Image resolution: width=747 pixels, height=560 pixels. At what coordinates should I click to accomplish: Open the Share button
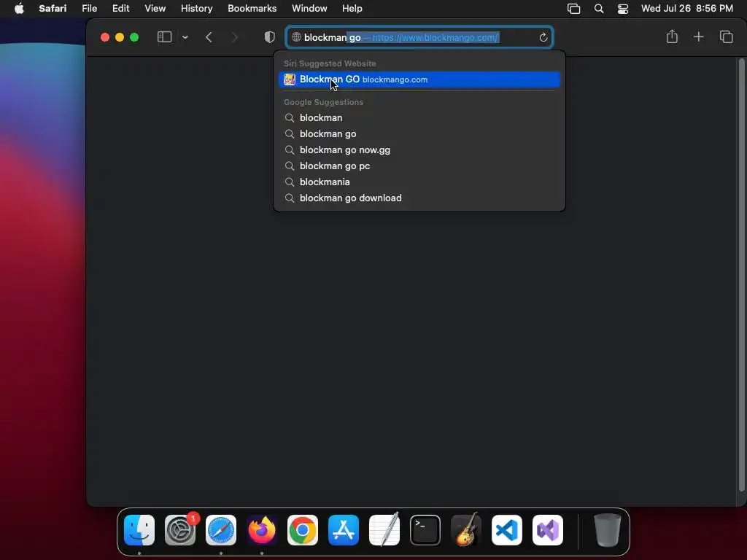point(672,36)
